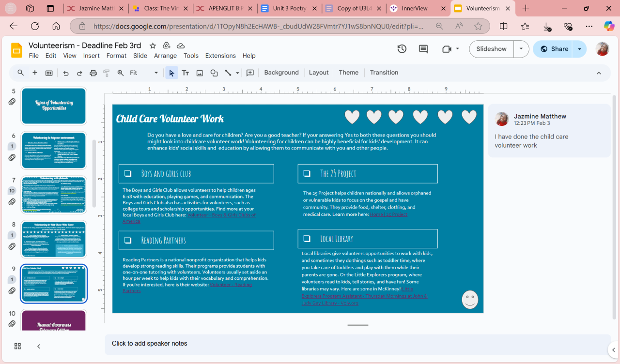Click the insert image icon
620x364 pixels.
(200, 73)
